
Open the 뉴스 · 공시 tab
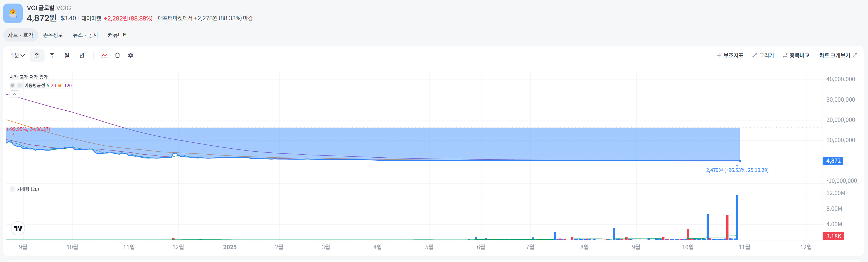pyautogui.click(x=85, y=35)
